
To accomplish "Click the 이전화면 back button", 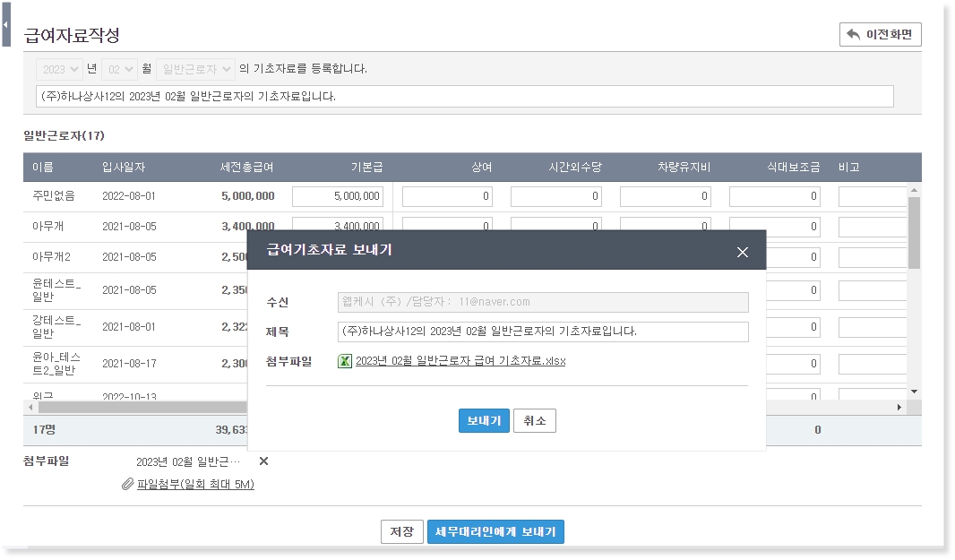I will pos(880,35).
